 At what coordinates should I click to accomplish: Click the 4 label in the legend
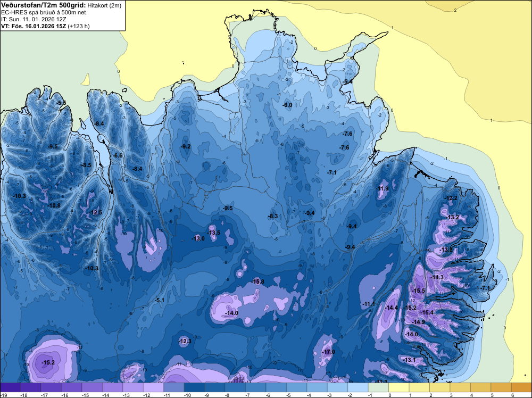tap(471, 395)
